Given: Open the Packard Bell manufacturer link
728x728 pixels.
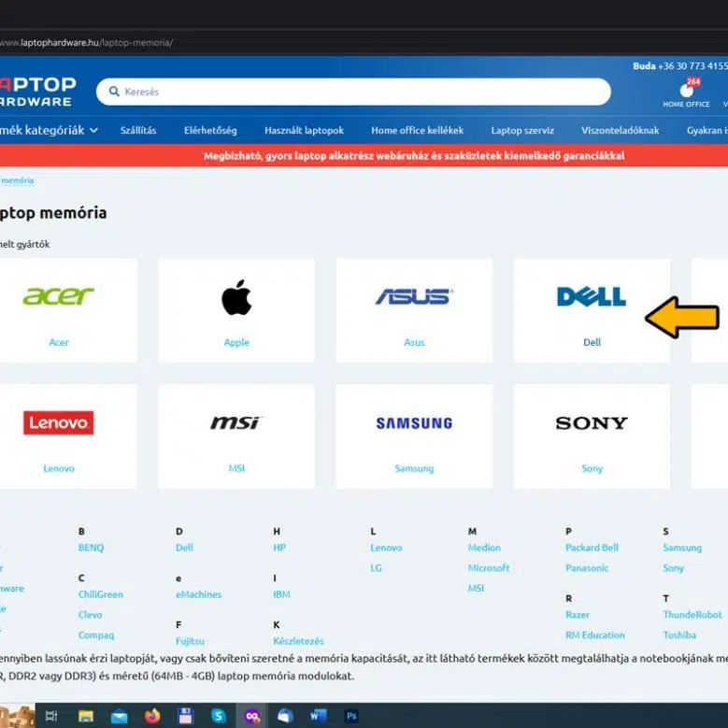Looking at the screenshot, I should tap(592, 548).
